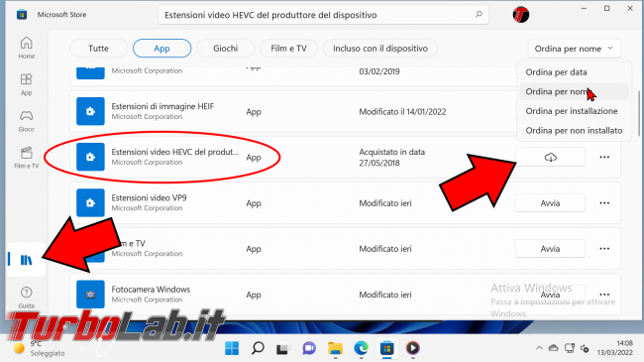
Task: Open Estensioni video VP9 title
Action: click(149, 198)
